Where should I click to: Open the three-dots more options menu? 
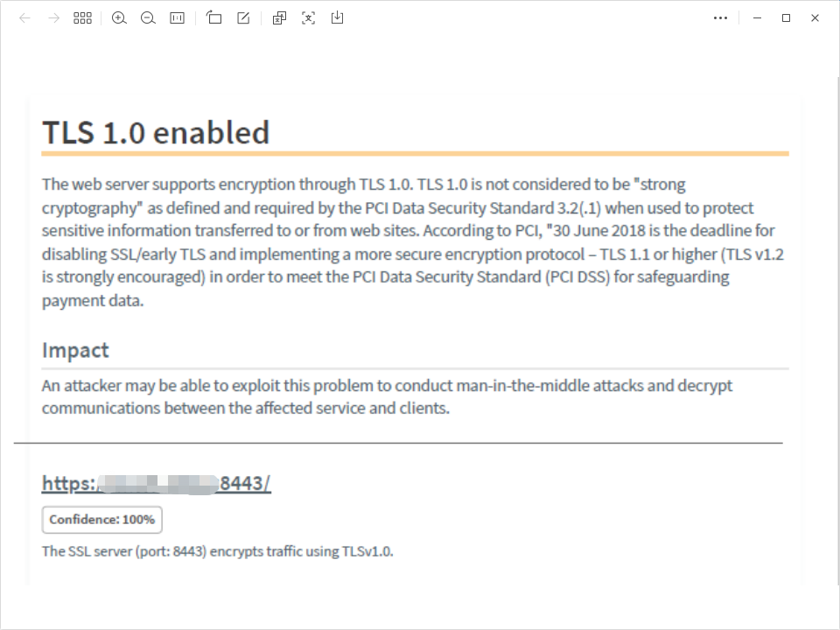[x=720, y=17]
